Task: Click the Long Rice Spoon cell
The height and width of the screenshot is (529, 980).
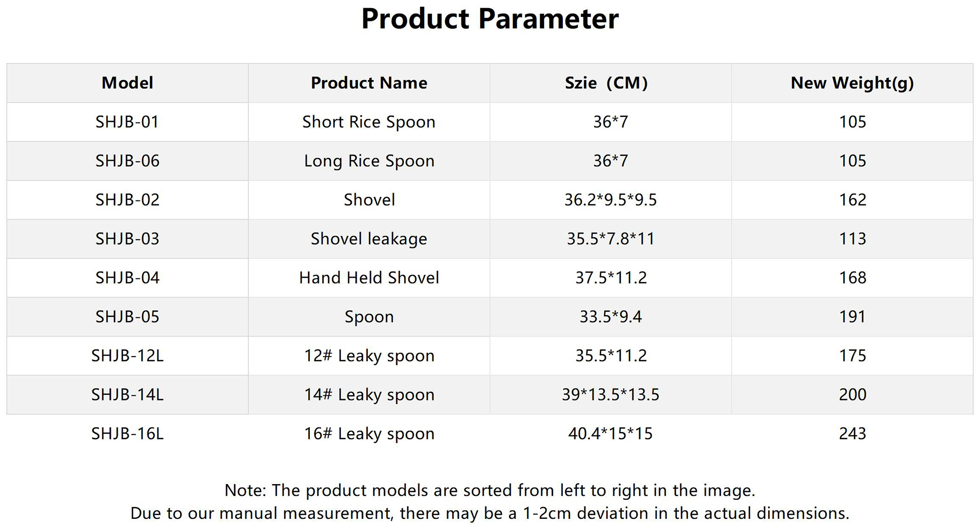Action: [369, 161]
